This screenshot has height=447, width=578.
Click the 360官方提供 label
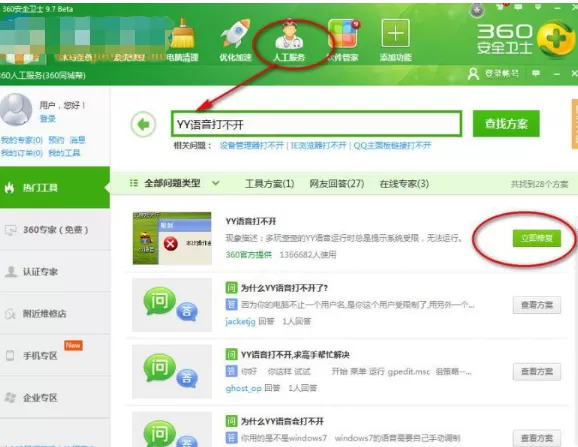[x=248, y=255]
